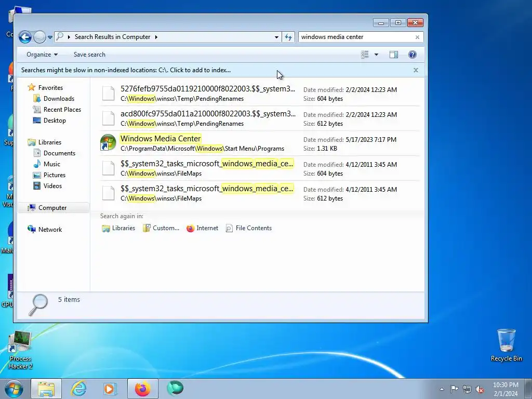Click Windows Explorer taskbar icon
This screenshot has height=399, width=532.
point(46,389)
